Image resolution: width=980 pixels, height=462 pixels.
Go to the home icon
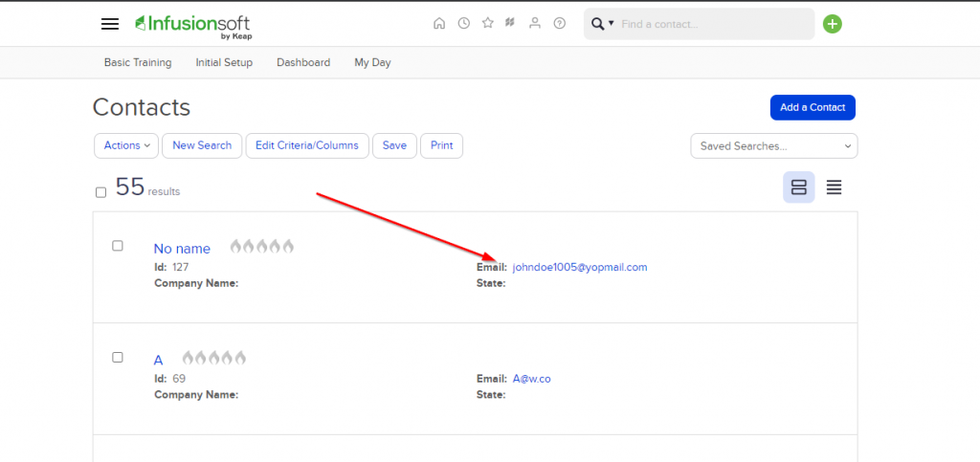(439, 23)
